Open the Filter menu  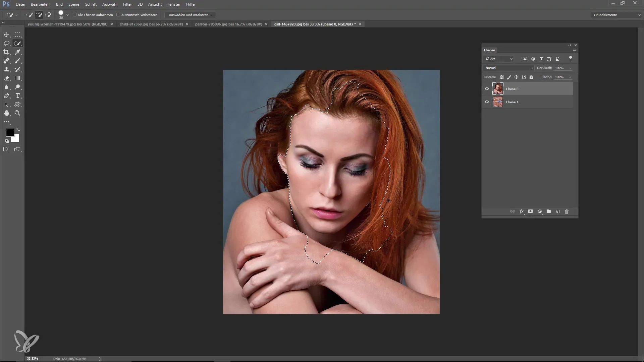[x=127, y=4]
